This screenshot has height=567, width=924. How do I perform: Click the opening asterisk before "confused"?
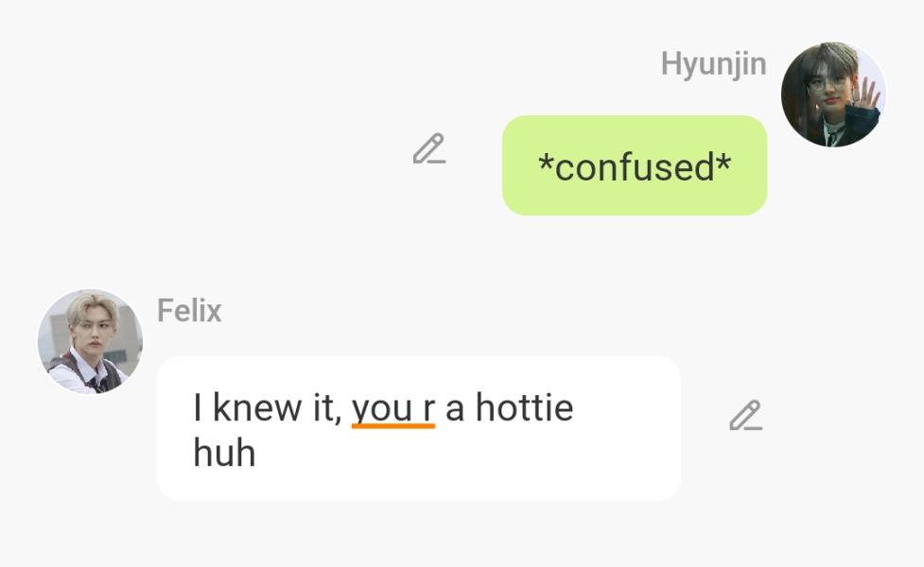(x=545, y=162)
